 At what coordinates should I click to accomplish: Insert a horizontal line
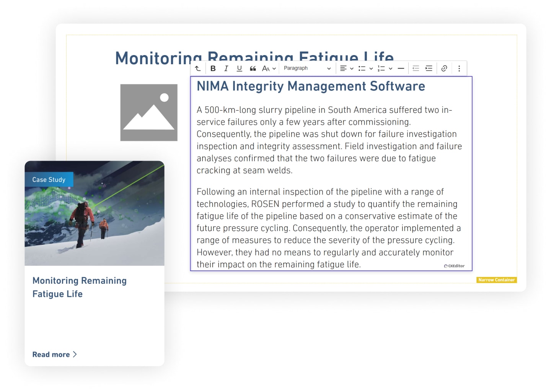pyautogui.click(x=401, y=68)
